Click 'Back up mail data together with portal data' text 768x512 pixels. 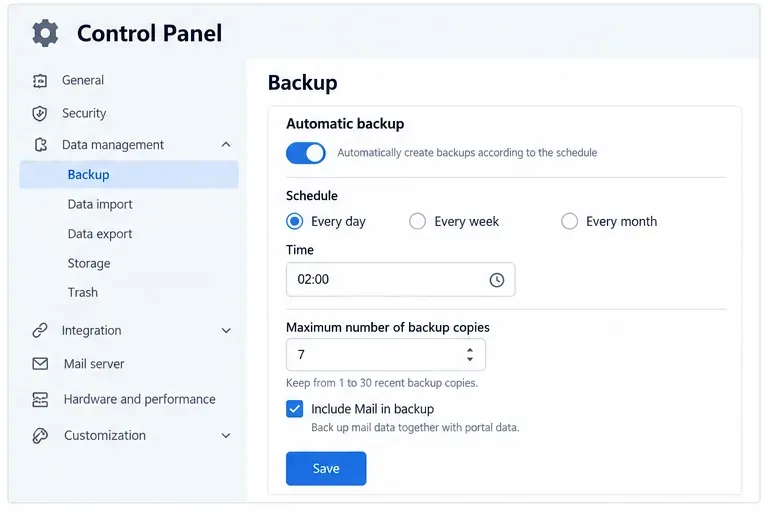415,428
